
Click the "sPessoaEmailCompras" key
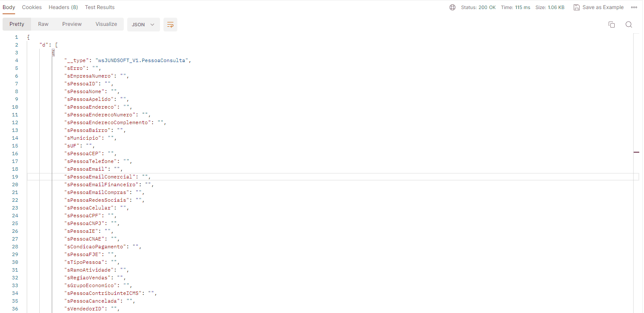(97, 192)
